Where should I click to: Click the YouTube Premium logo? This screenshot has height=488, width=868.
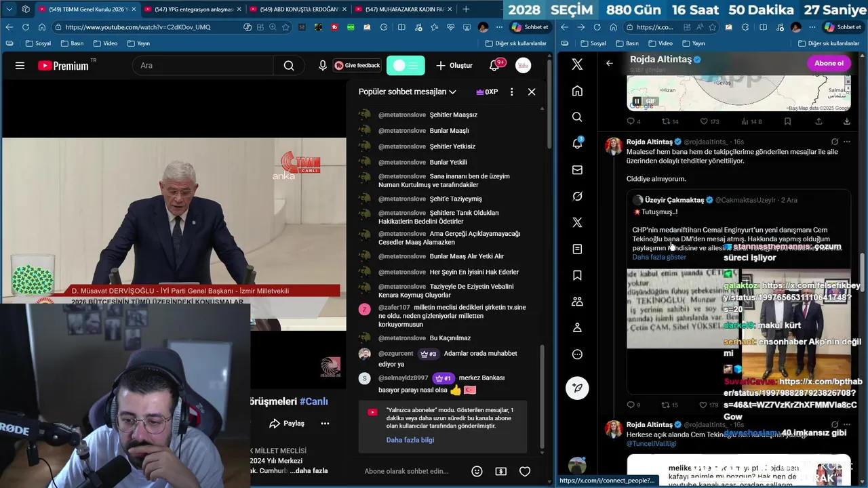[x=63, y=66]
